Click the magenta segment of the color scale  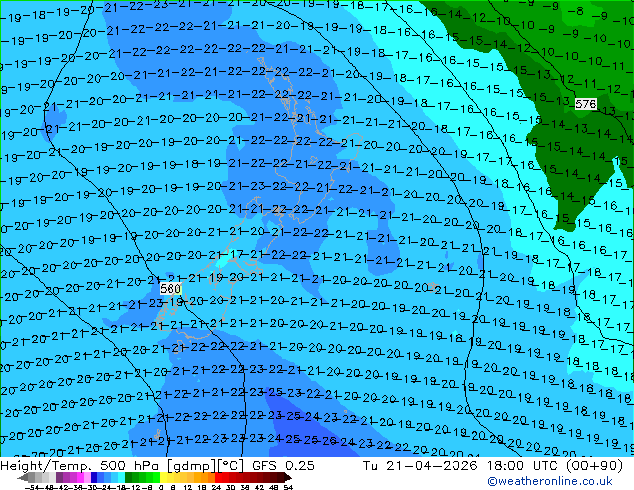tap(80, 477)
